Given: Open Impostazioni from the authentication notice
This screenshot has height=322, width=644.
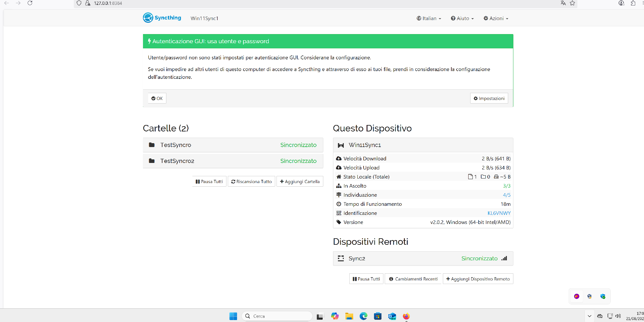Looking at the screenshot, I should (489, 98).
